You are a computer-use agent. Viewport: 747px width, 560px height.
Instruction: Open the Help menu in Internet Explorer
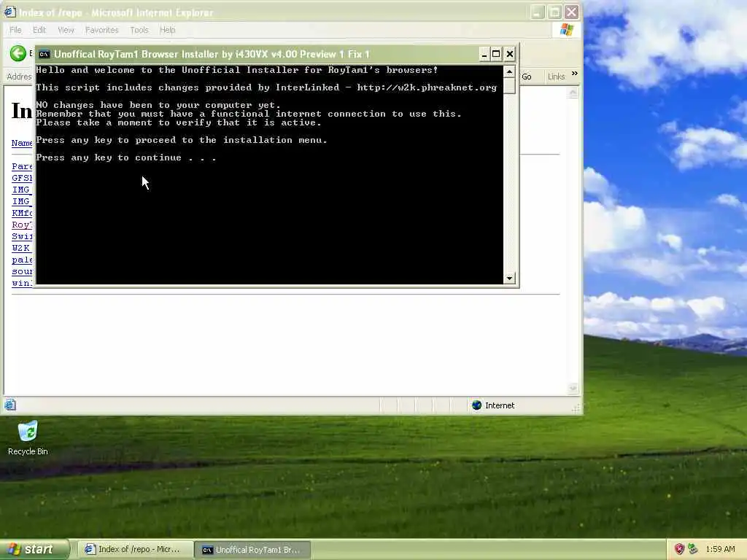click(167, 30)
